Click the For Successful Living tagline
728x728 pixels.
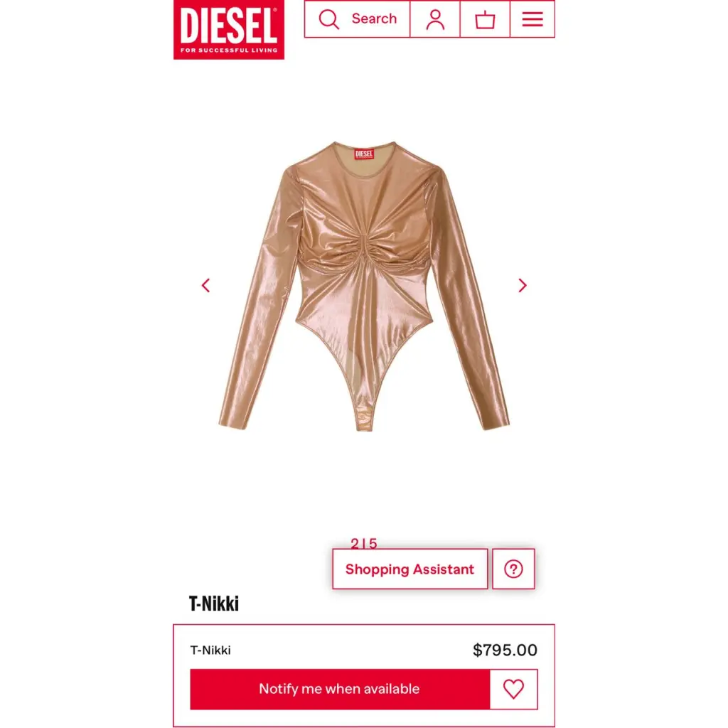tap(229, 50)
